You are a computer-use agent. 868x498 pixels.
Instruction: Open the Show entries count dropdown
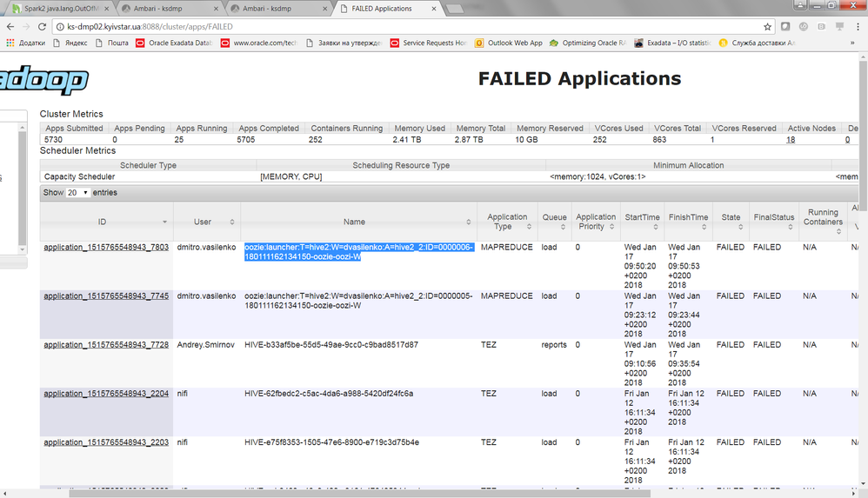(77, 193)
